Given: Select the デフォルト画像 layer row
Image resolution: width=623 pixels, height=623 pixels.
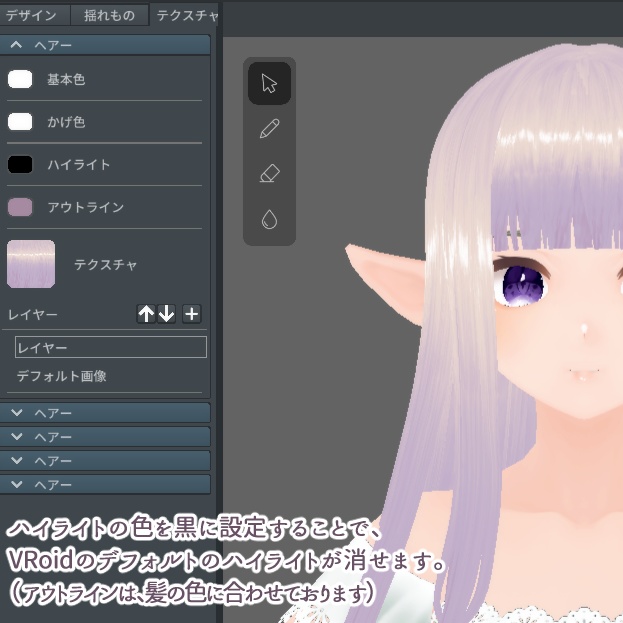Looking at the screenshot, I should click(105, 376).
